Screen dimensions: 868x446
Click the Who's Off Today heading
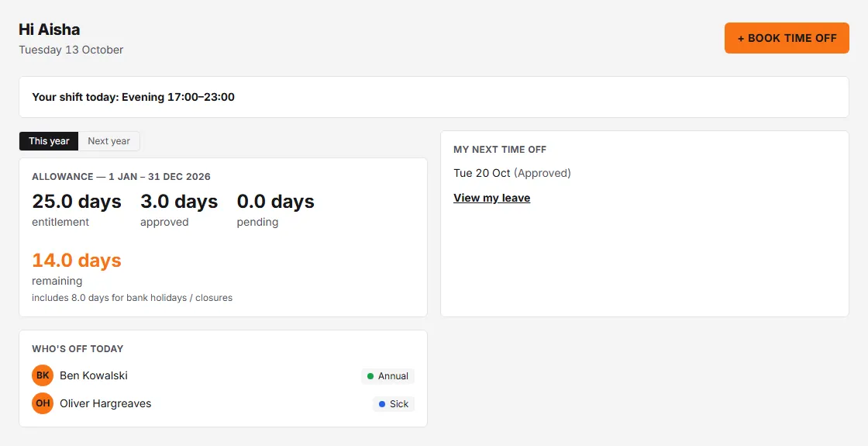point(77,349)
